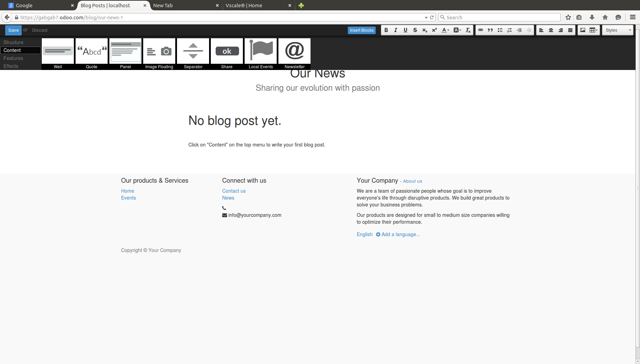The width and height of the screenshot is (640, 364).
Task: Toggle italic formatting
Action: (x=396, y=30)
